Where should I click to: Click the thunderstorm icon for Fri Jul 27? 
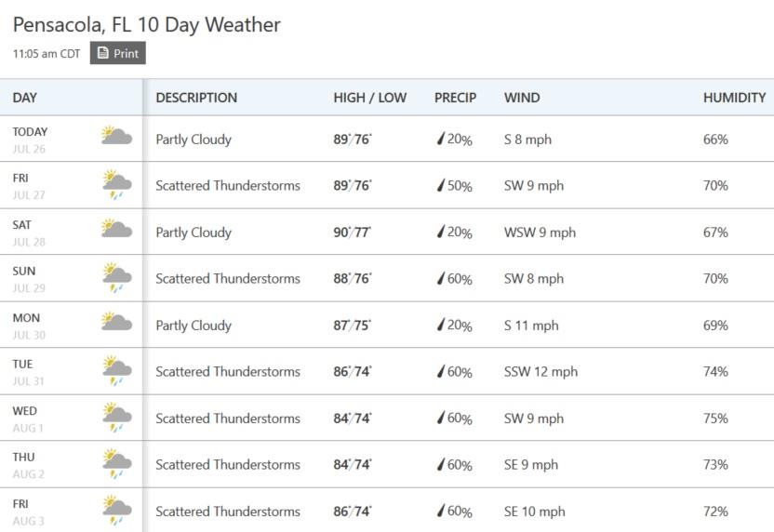click(117, 184)
